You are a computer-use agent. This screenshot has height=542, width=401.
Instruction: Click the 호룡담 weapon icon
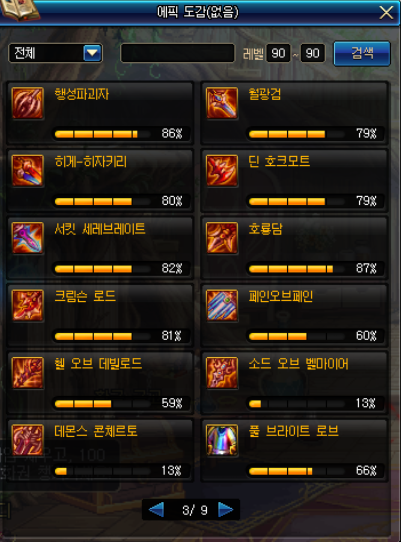(222, 238)
